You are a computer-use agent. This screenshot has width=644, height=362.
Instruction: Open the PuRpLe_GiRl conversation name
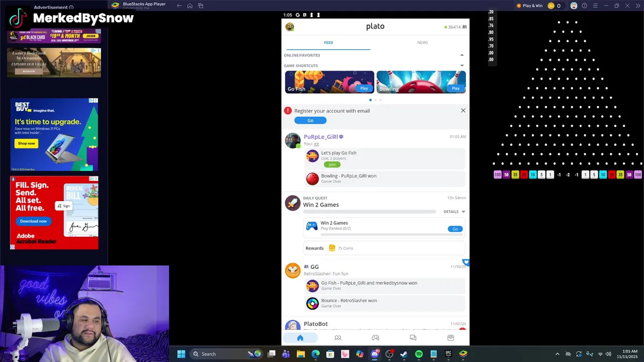(320, 137)
